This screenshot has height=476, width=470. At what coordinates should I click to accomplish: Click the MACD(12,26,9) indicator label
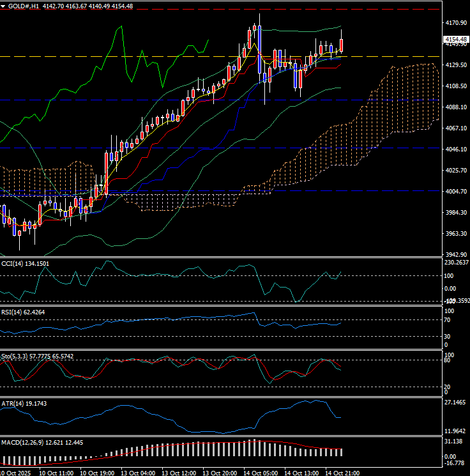coord(42,442)
